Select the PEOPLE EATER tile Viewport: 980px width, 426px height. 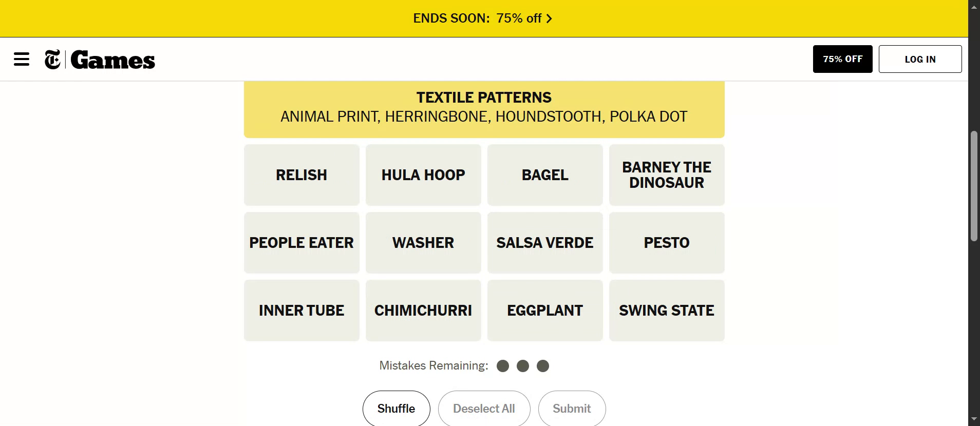pos(301,243)
